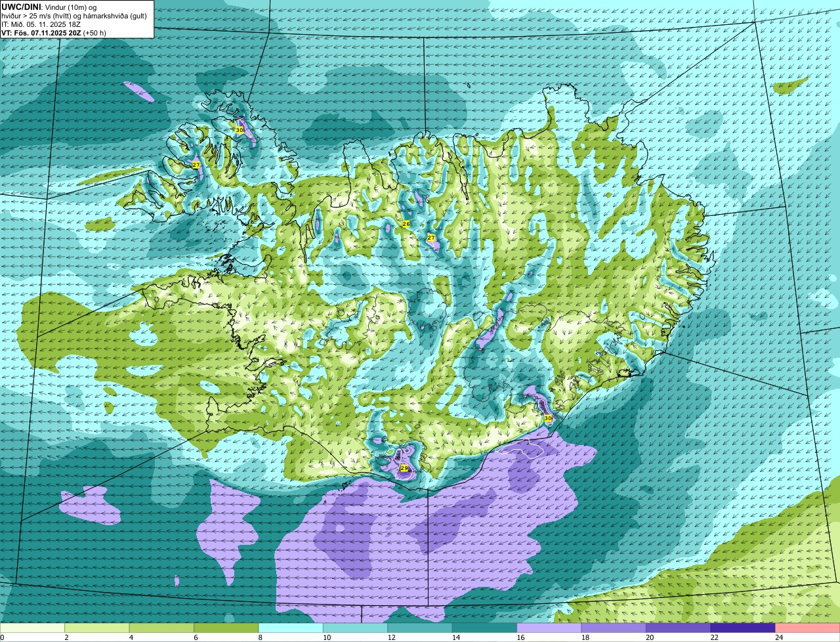This screenshot has width=840, height=642.
Task: Select the yellow "27" gust label beside the "26" label
Action: pos(431,238)
